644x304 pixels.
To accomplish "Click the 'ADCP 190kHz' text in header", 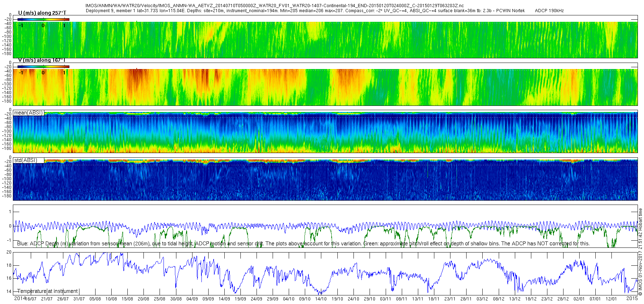I will [549, 11].
